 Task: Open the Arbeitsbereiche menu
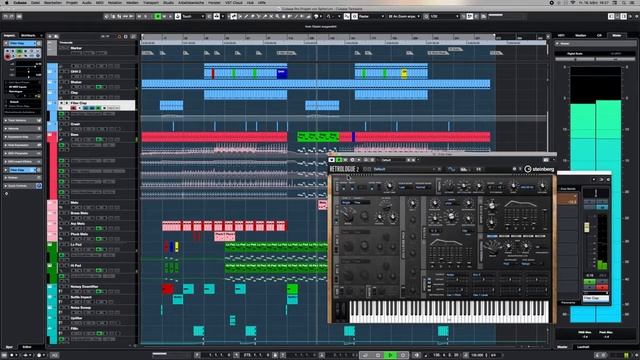click(x=191, y=2)
